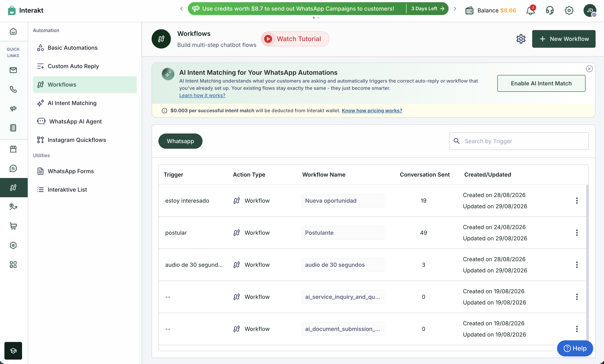This screenshot has height=364, width=604.
Task: Click Enable AI Intent Match button
Action: click(x=541, y=83)
